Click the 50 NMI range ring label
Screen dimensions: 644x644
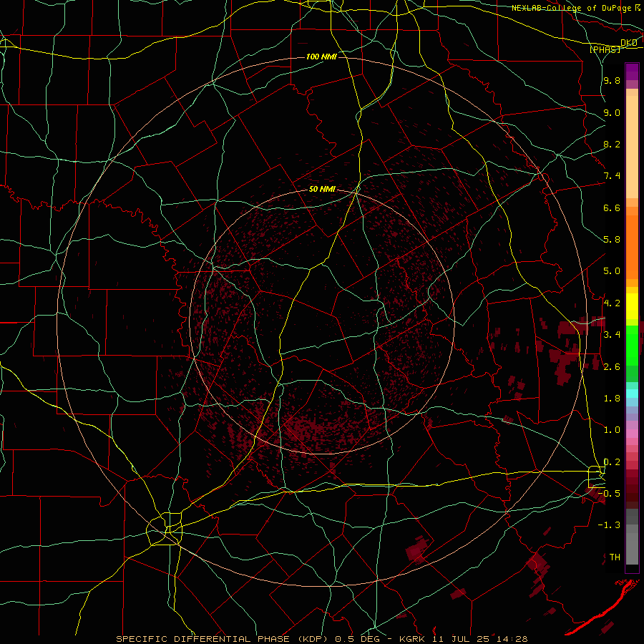[322, 189]
